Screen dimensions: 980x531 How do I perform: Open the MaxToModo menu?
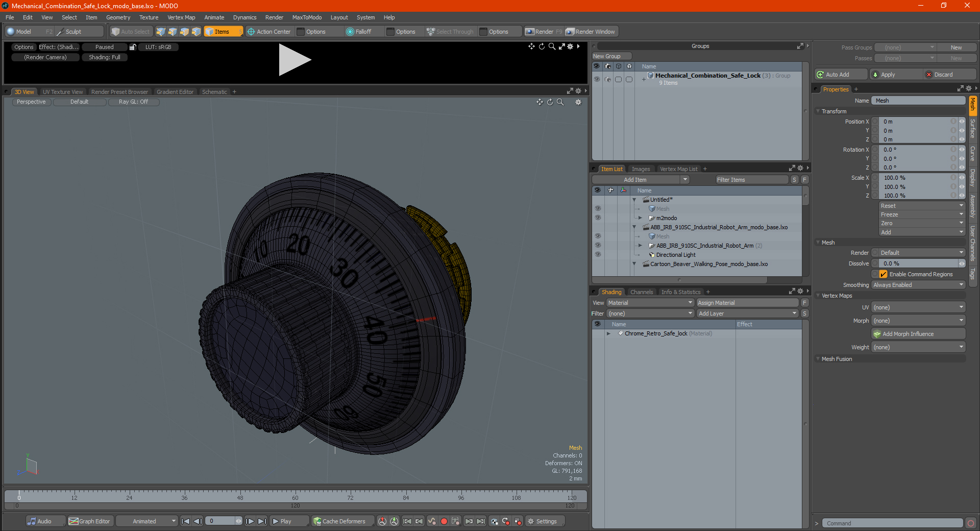point(307,17)
